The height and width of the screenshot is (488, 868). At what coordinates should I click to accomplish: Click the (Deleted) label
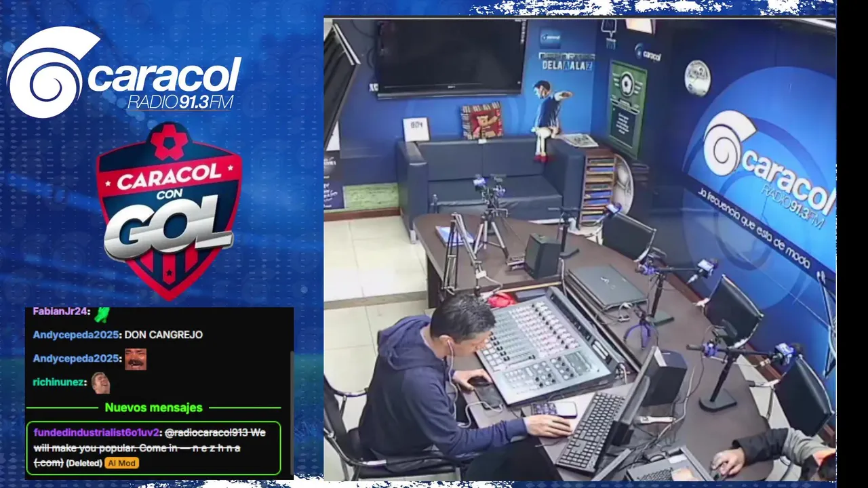pyautogui.click(x=84, y=463)
